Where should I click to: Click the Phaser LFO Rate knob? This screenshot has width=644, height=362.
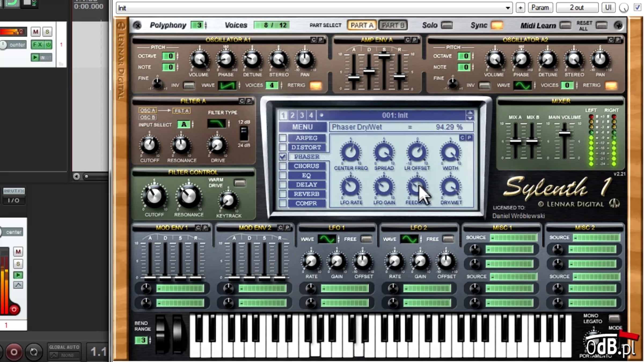point(350,187)
